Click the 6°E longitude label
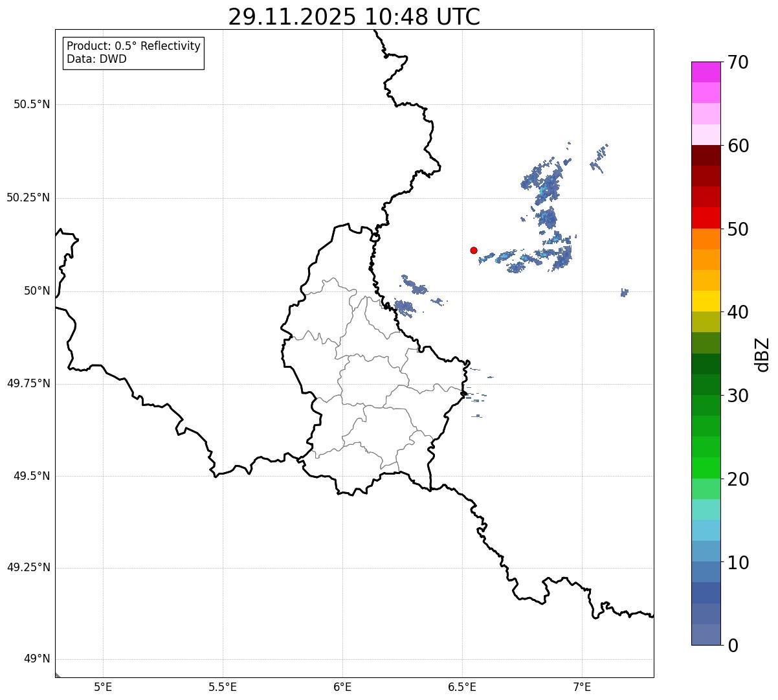Image resolution: width=778 pixels, height=700 pixels. click(342, 686)
